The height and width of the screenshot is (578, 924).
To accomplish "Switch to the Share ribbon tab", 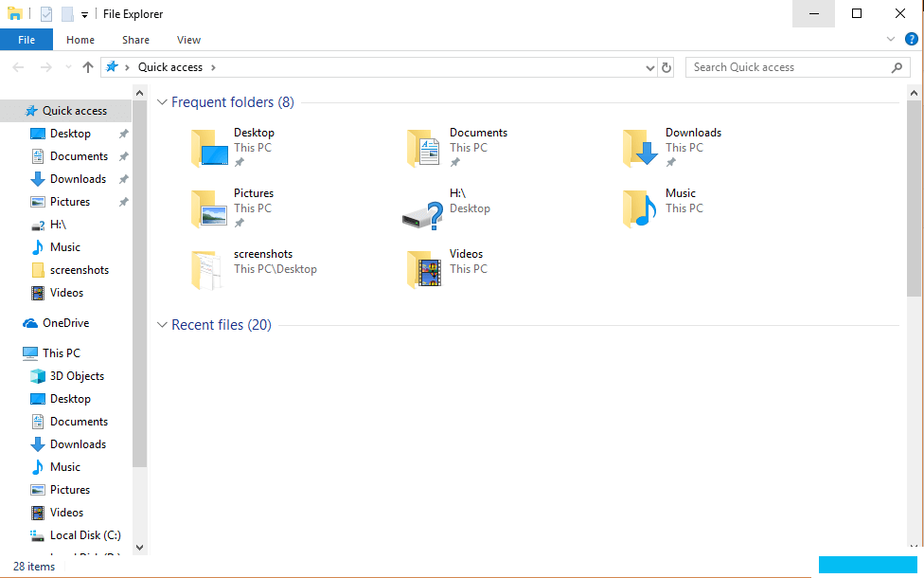I will tap(135, 40).
